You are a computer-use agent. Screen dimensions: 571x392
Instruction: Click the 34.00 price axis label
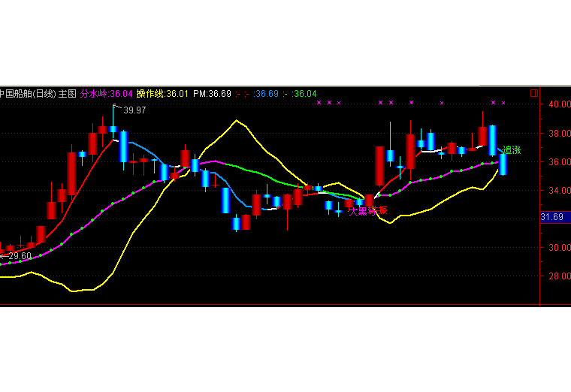point(555,190)
